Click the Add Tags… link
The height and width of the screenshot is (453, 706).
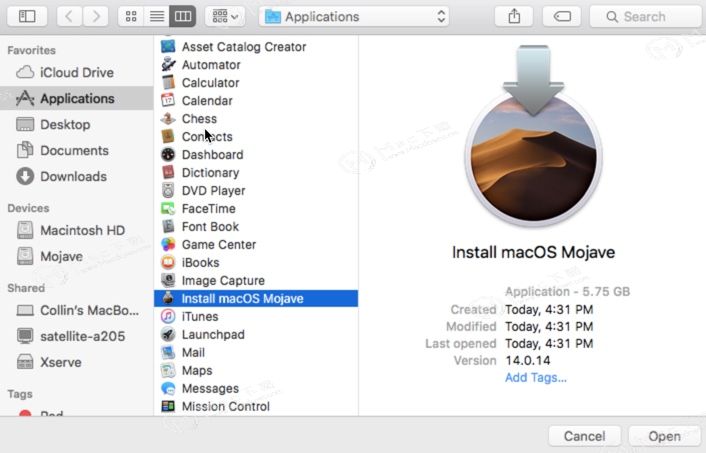click(536, 377)
